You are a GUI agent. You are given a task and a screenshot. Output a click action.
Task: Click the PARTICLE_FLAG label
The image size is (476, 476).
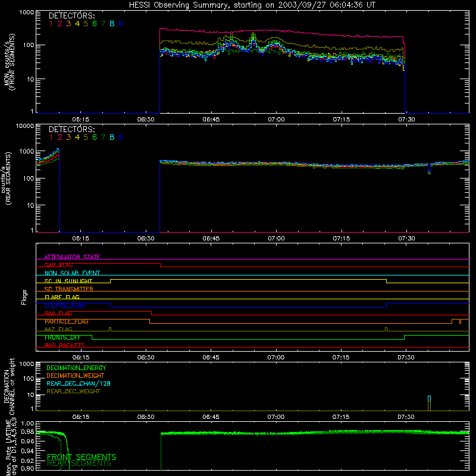67,321
